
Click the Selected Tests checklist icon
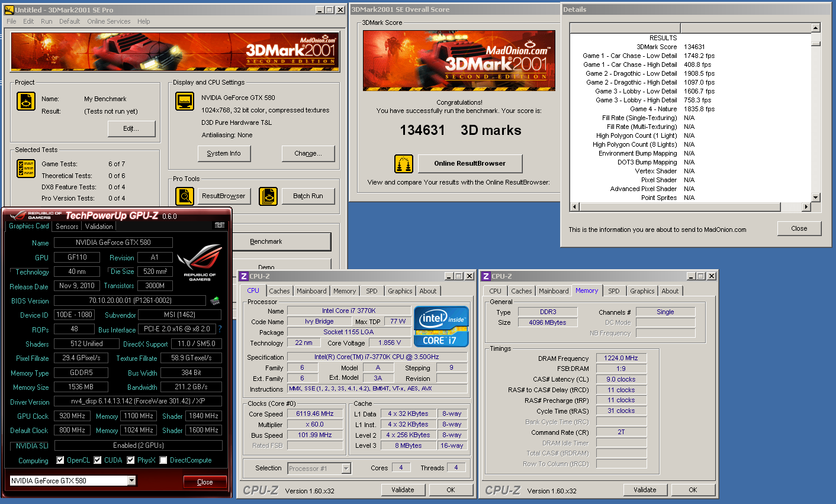point(26,169)
